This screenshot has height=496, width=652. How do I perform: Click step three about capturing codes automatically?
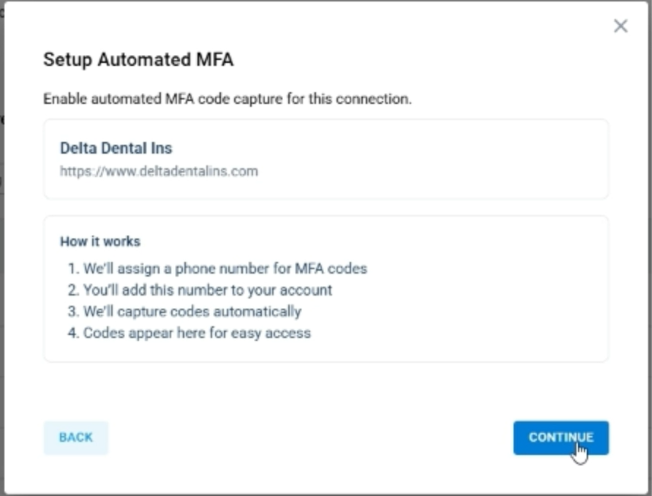coord(192,311)
